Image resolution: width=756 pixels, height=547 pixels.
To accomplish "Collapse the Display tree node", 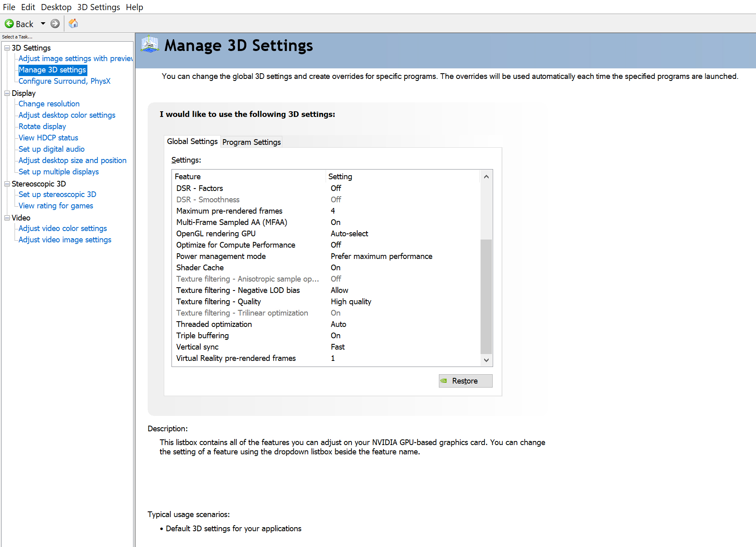I will pos(7,93).
